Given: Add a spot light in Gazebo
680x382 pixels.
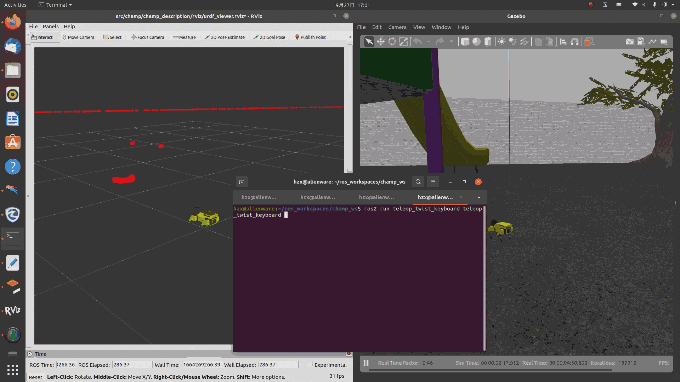Looking at the screenshot, I should (x=513, y=42).
